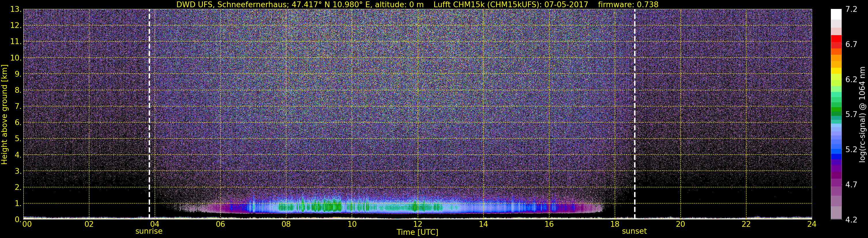The width and height of the screenshot is (868, 238).
Task: Click the colorbar value 5.7
Action: 851,115
